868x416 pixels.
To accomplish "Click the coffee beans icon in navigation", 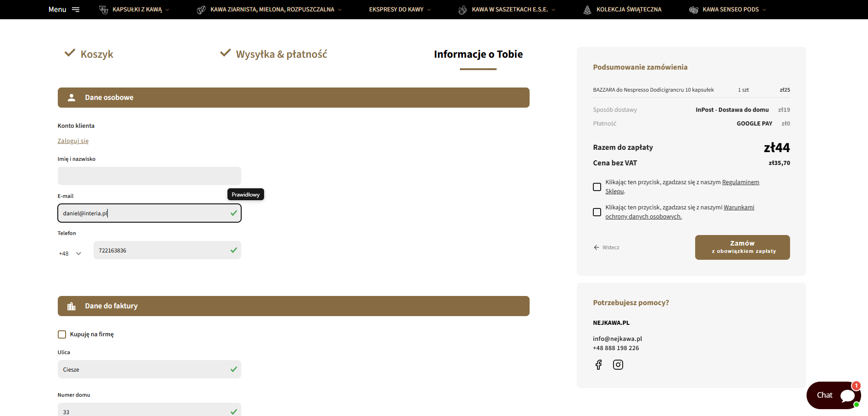I will pyautogui.click(x=201, y=10).
